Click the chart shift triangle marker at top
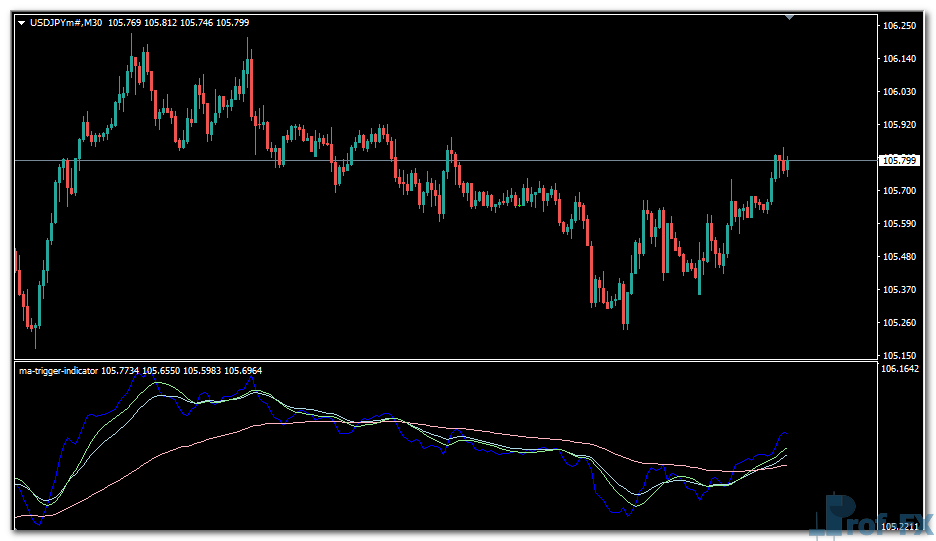The width and height of the screenshot is (936, 541). point(790,18)
